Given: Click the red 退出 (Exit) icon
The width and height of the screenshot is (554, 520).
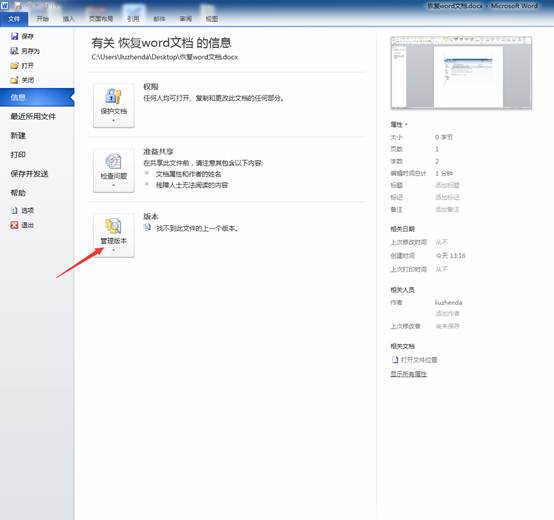Looking at the screenshot, I should (14, 225).
